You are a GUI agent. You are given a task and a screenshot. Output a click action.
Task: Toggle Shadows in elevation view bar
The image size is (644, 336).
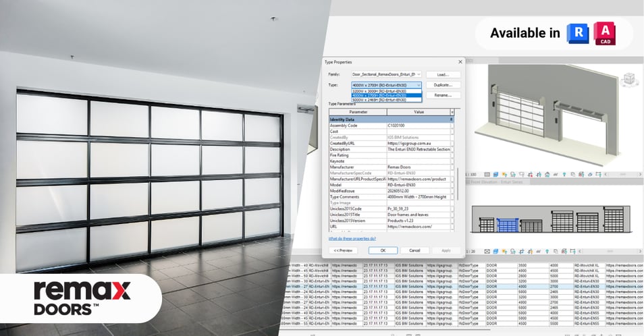pos(513,251)
